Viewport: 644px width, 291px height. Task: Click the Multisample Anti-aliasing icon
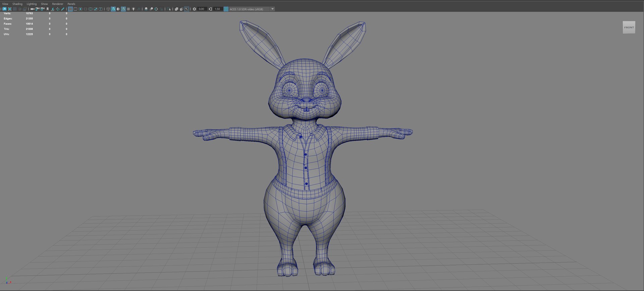click(156, 9)
